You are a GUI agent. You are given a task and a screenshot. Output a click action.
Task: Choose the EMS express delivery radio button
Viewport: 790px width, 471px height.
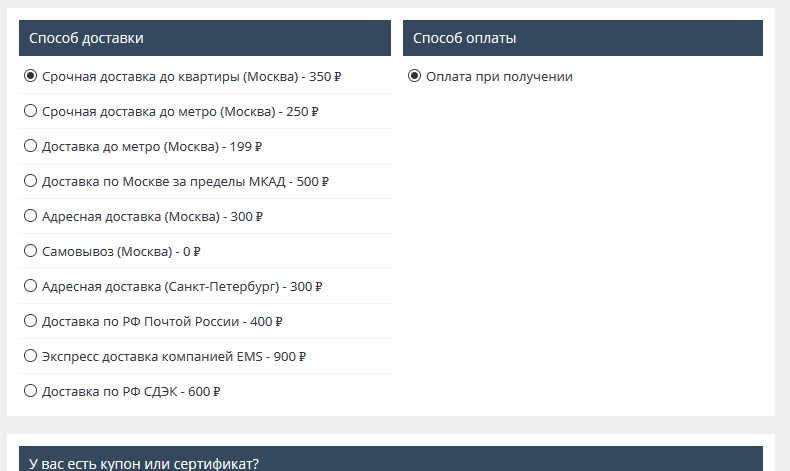click(30, 356)
